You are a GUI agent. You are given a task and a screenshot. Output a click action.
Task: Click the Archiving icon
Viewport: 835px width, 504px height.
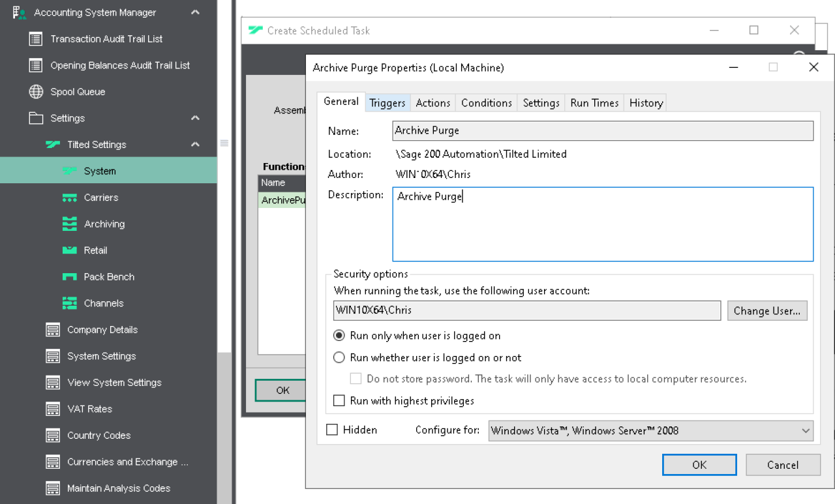(x=70, y=224)
